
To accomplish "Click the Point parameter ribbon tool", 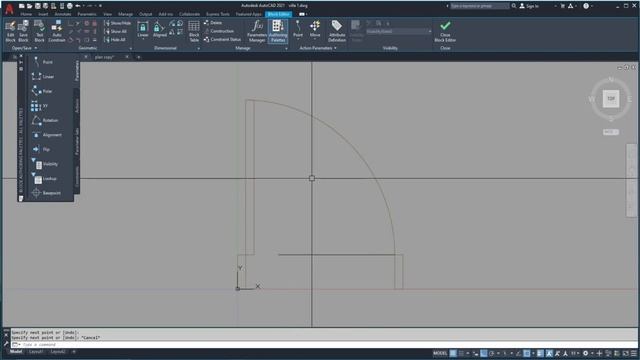I will (298, 29).
